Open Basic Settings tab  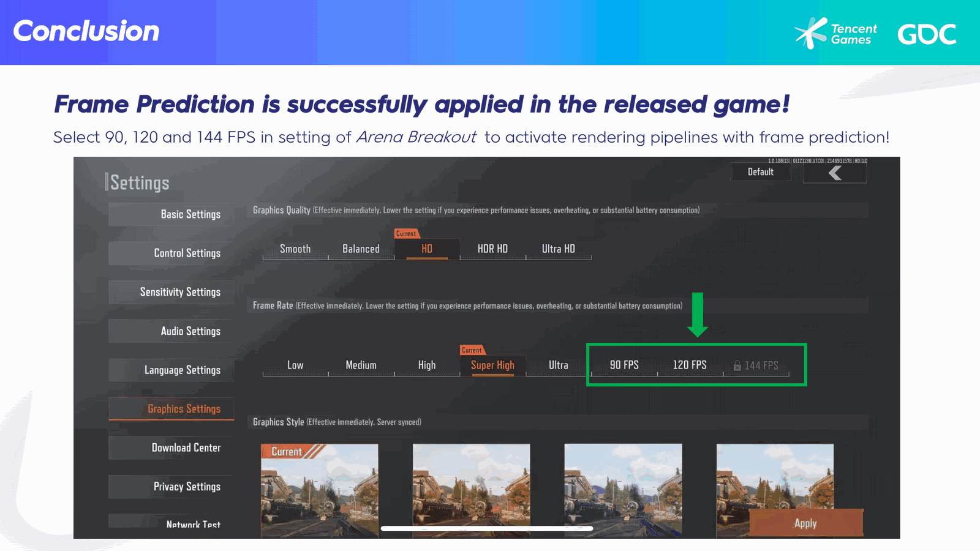171,214
